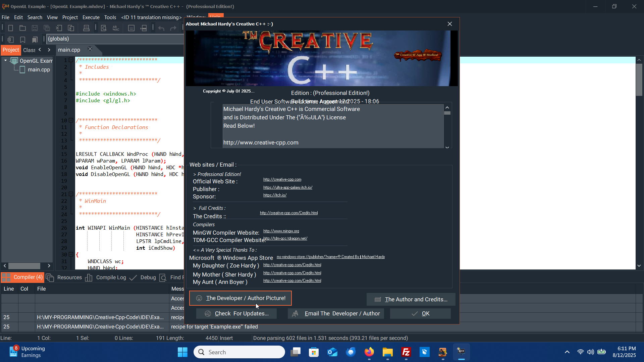Select main.cpp in the project tree
The height and width of the screenshot is (362, 644).
[x=39, y=70]
